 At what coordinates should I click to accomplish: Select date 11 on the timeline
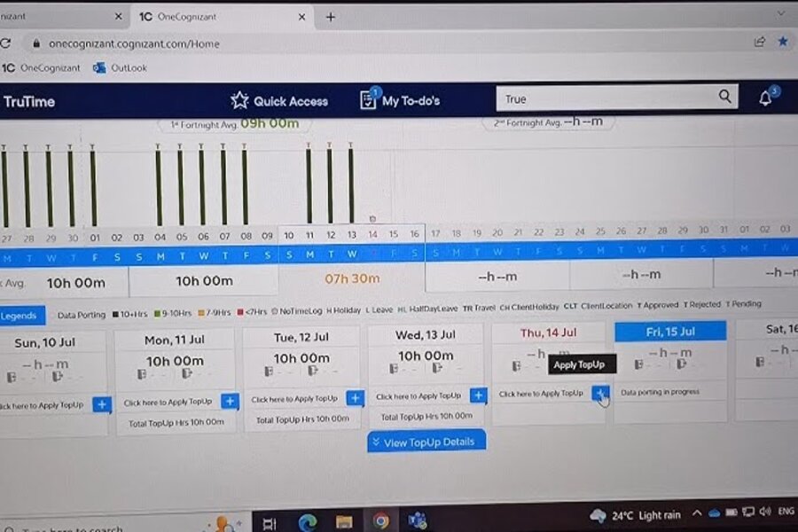(x=309, y=235)
